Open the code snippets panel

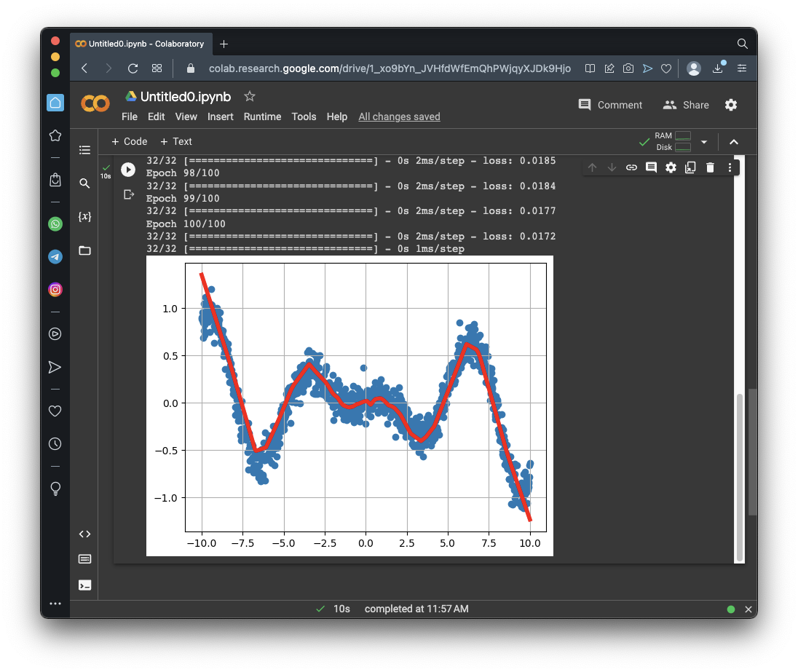[x=84, y=534]
